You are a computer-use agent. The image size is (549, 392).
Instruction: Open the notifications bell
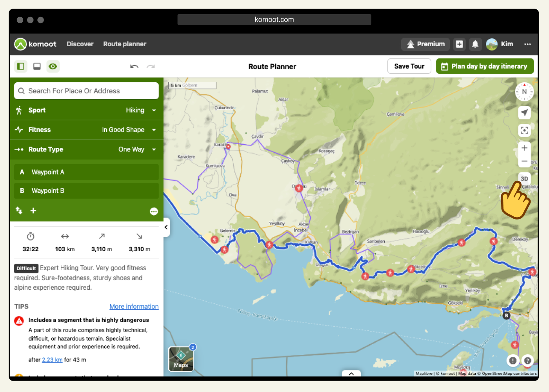(475, 44)
